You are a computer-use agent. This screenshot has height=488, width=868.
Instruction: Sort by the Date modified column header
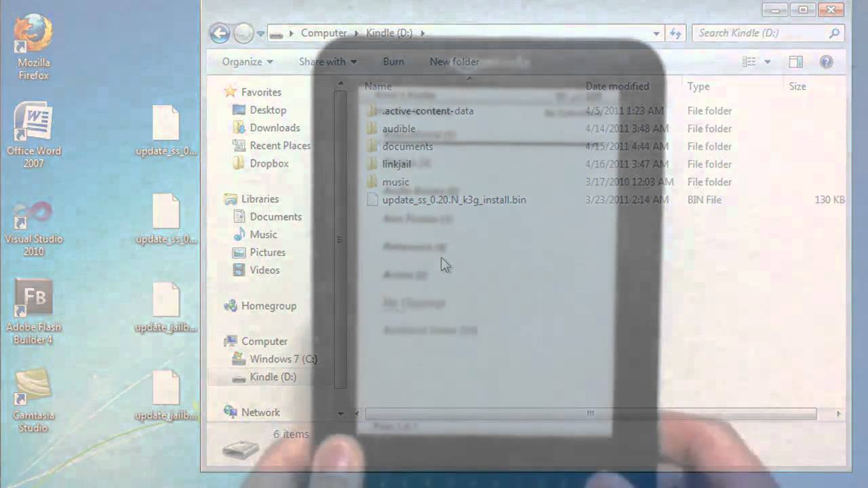(617, 86)
